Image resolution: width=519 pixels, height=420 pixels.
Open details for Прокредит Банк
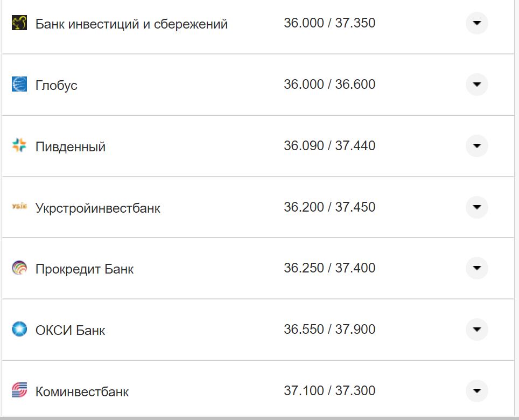(x=476, y=268)
